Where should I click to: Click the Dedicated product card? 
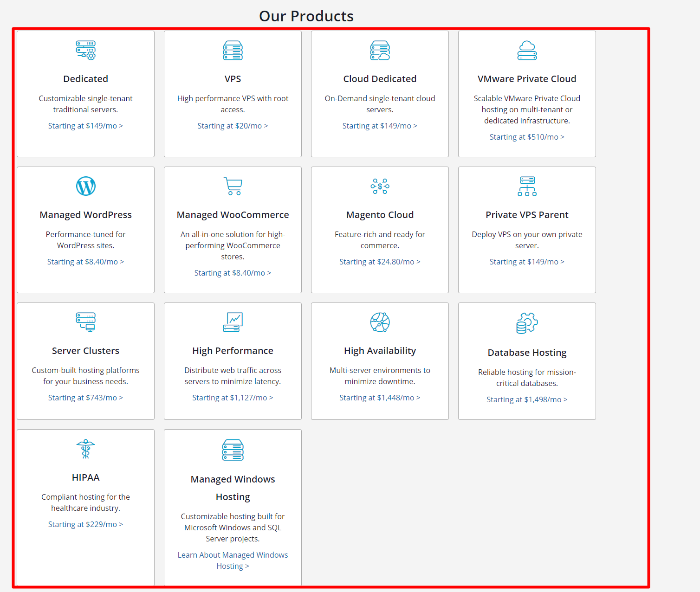click(x=85, y=94)
